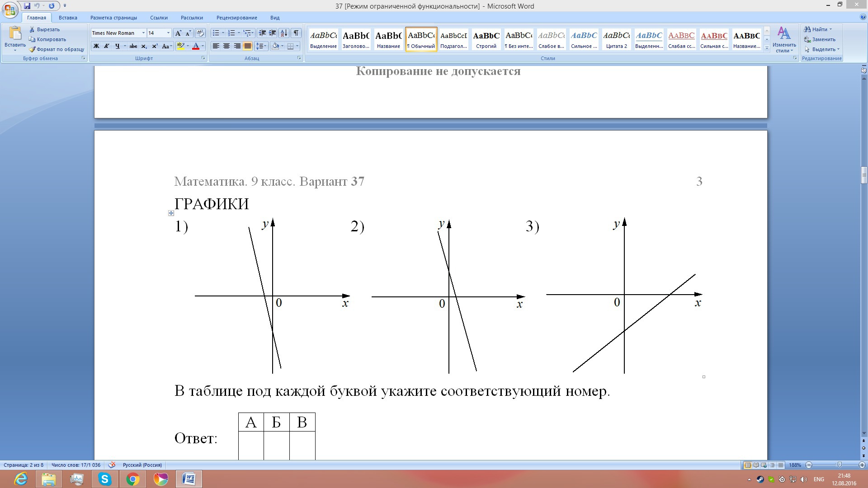Click the sort A-Я icon
Screen dimensions: 868x488
coord(284,33)
